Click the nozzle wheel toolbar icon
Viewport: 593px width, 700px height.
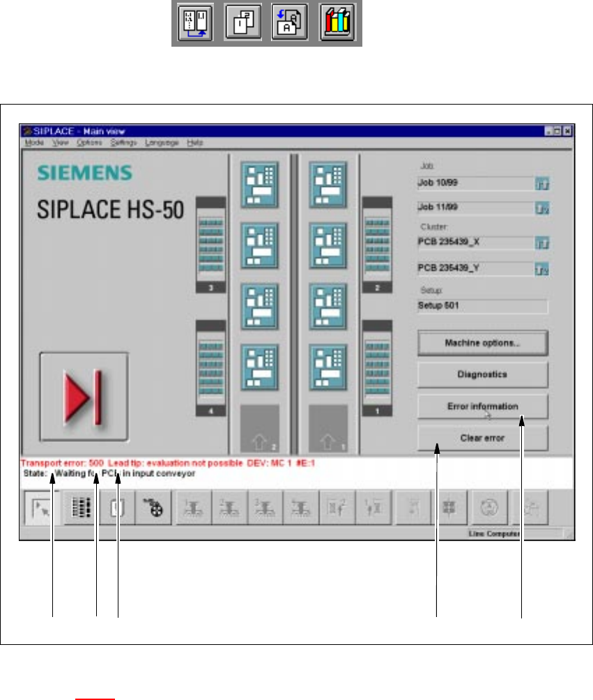tap(153, 508)
